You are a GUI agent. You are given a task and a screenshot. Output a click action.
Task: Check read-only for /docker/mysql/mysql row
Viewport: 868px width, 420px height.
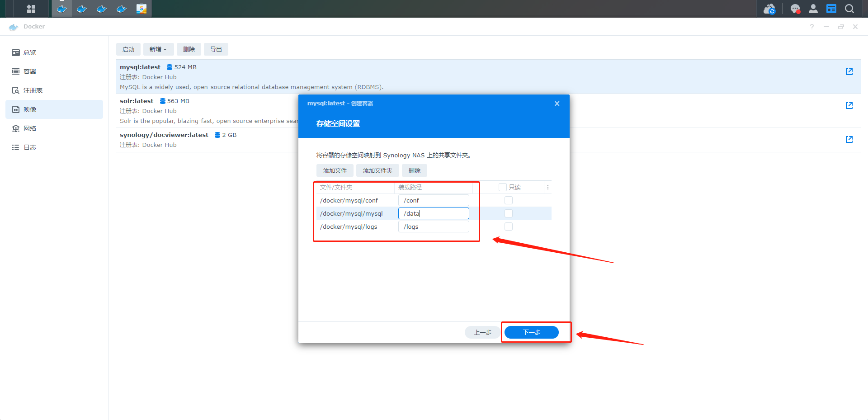[x=509, y=213]
